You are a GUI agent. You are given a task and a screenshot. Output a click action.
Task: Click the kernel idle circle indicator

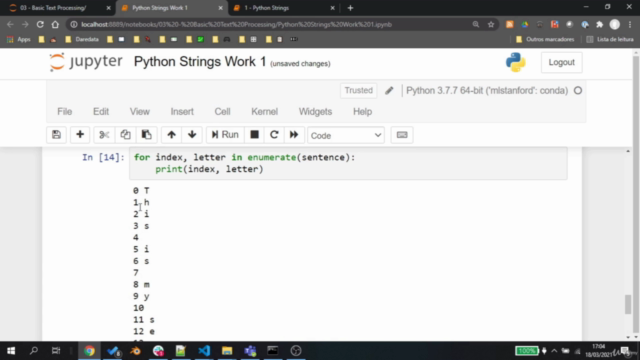578,91
